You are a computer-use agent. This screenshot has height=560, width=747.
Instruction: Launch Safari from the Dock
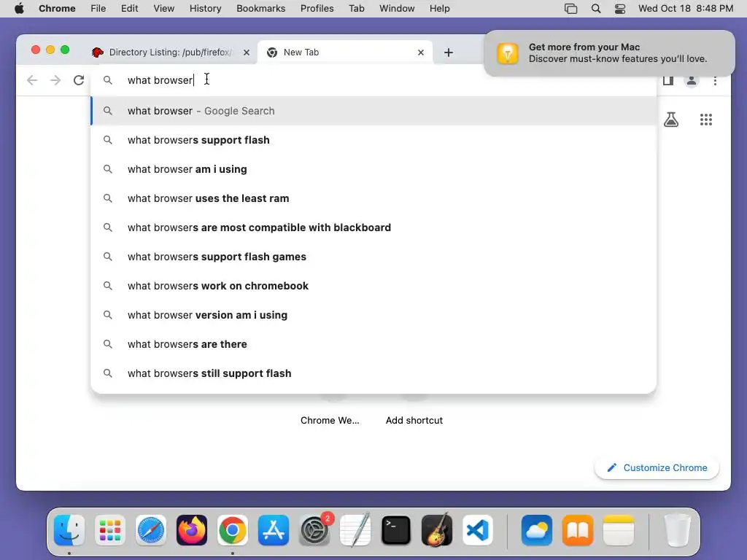click(x=151, y=530)
